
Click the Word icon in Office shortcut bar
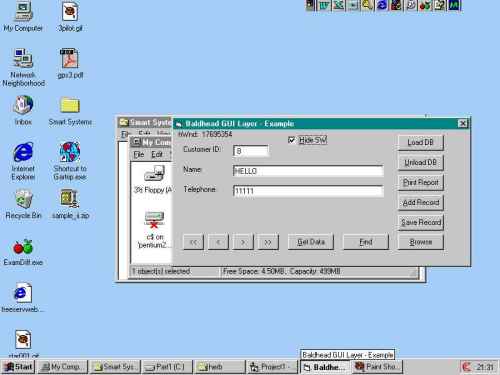point(324,5)
